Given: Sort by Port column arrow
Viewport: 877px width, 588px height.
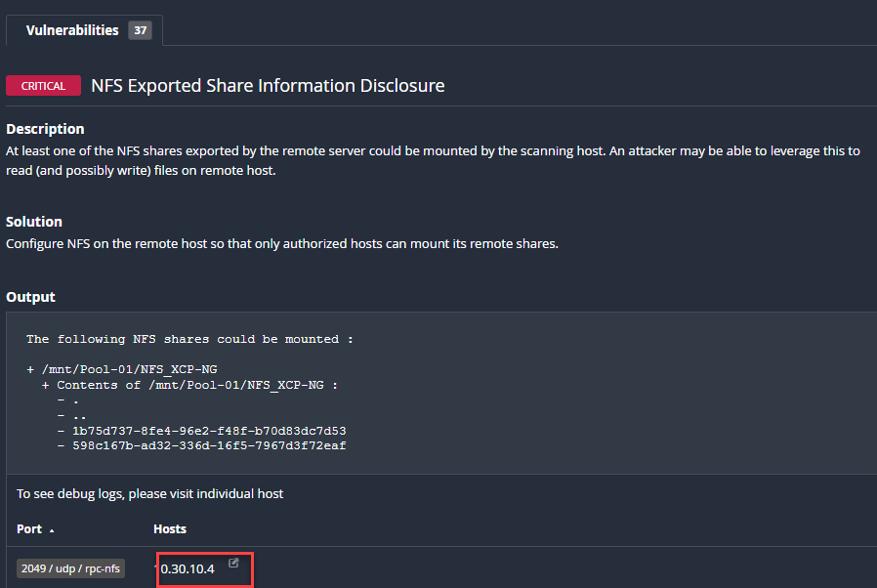Looking at the screenshot, I should pos(52,530).
